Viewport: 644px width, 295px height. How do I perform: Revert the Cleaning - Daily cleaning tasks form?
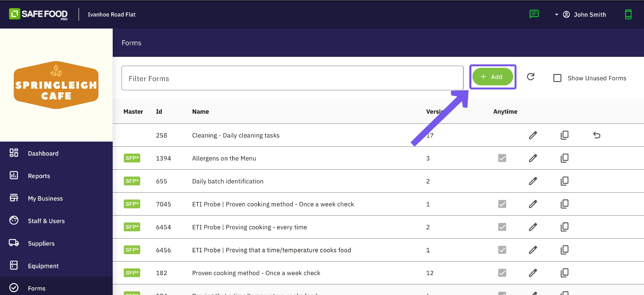[x=597, y=135]
